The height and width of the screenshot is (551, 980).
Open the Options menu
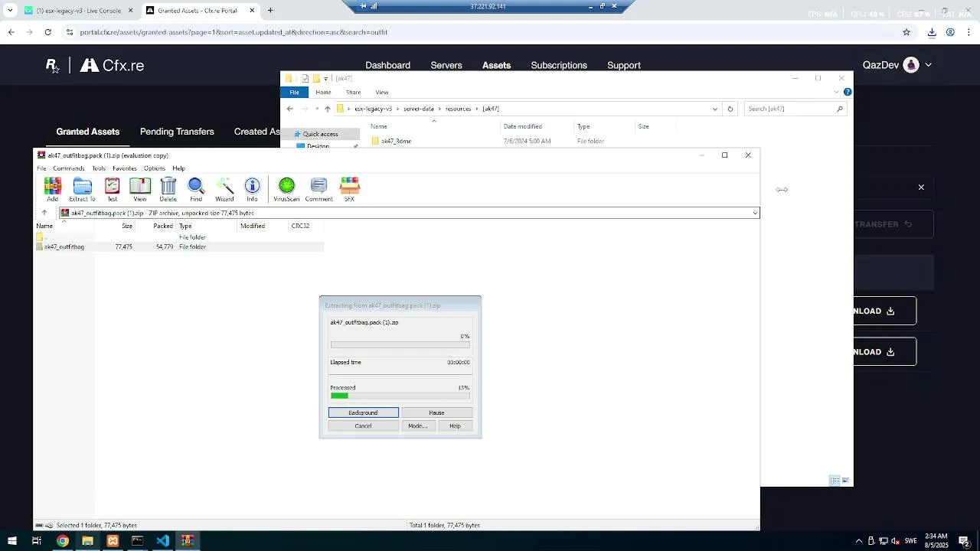click(155, 168)
